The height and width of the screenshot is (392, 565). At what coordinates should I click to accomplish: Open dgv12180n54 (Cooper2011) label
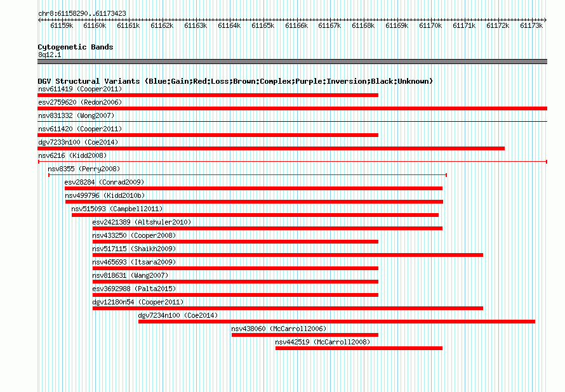pyautogui.click(x=138, y=302)
